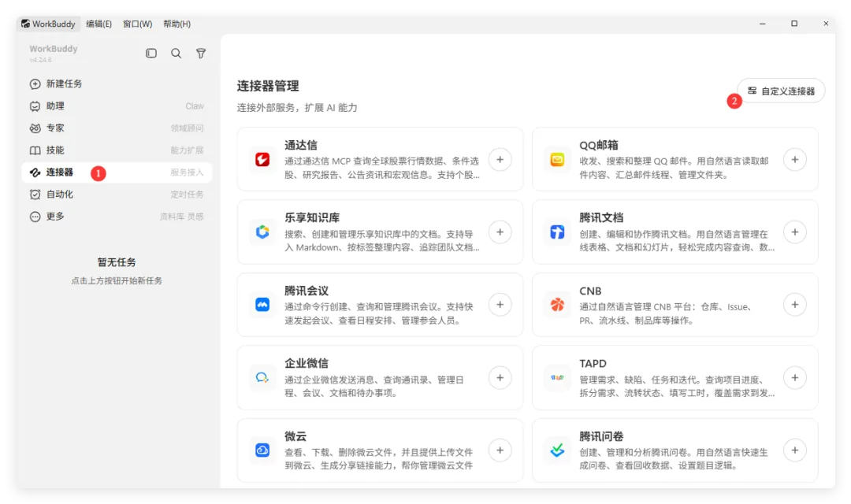Select 新建任务 in the sidebar
Image resolution: width=851 pixels, height=504 pixels.
tap(117, 84)
